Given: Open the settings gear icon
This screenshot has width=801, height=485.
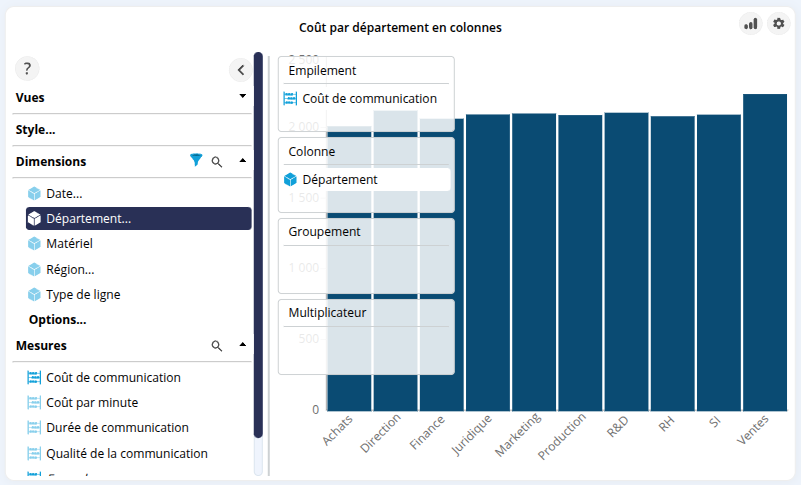Looking at the screenshot, I should point(779,23).
